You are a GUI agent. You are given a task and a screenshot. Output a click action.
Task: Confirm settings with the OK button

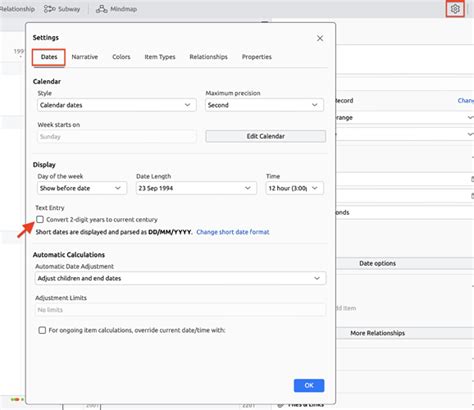[x=309, y=385]
